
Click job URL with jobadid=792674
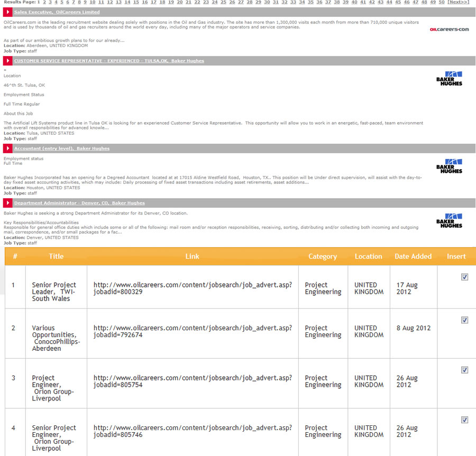click(x=193, y=331)
